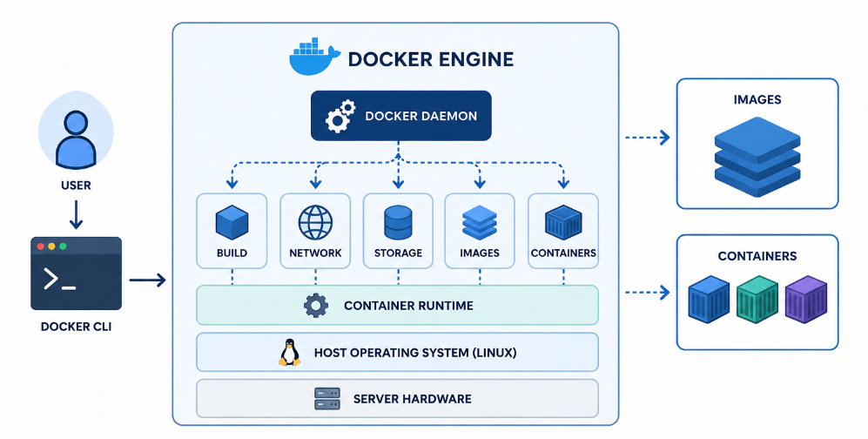Click the Docker whale logo
The width and height of the screenshot is (868, 439).
[x=313, y=57]
